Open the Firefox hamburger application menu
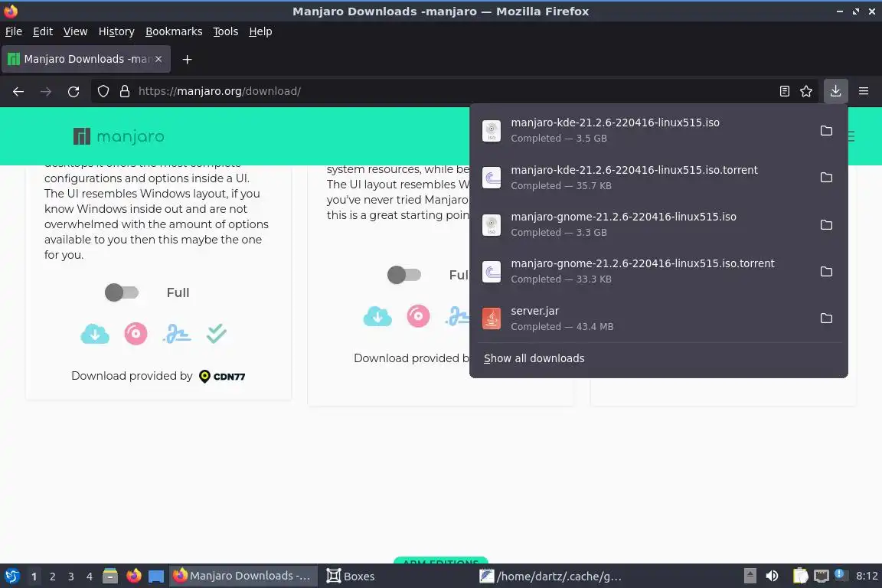 coord(864,91)
